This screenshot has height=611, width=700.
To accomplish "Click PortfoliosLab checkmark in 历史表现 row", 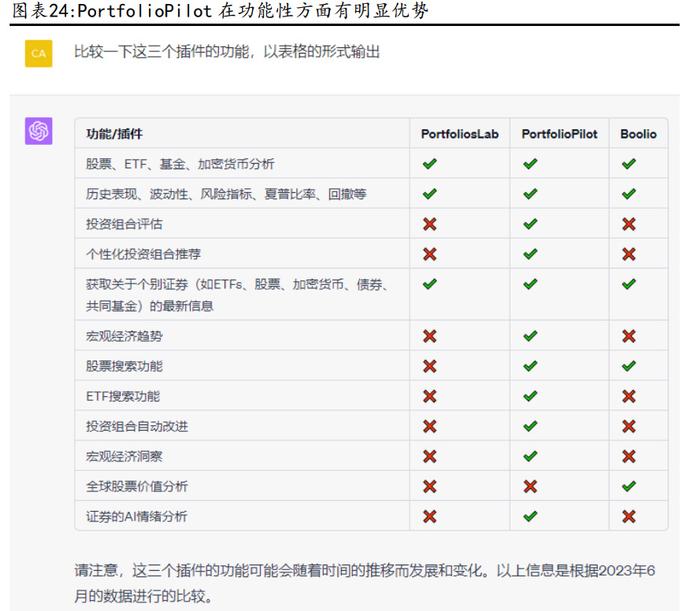I will (x=429, y=194).
